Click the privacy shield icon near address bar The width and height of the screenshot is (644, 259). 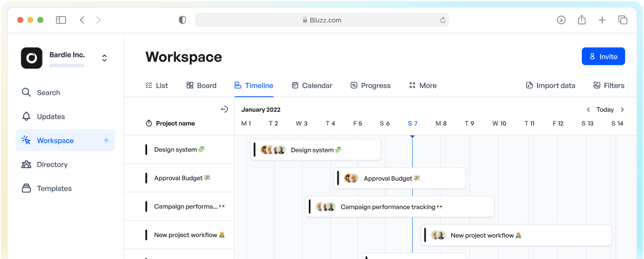click(x=182, y=20)
